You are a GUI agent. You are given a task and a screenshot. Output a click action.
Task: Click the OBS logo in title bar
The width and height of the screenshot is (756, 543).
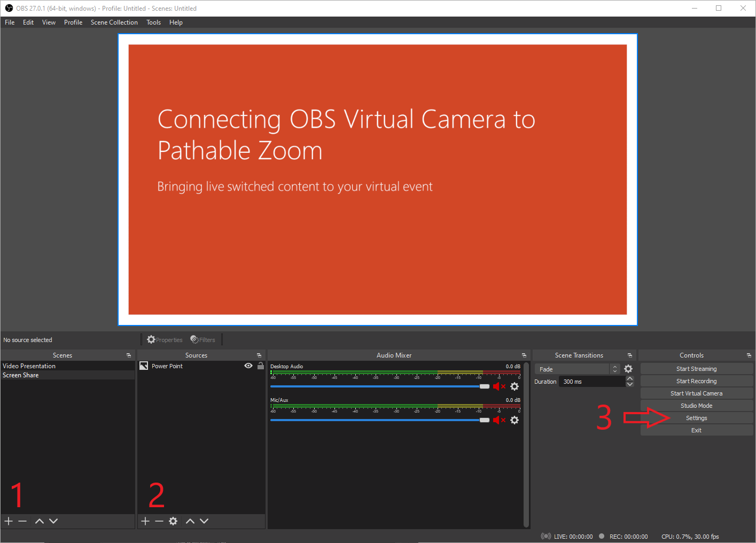click(x=9, y=8)
